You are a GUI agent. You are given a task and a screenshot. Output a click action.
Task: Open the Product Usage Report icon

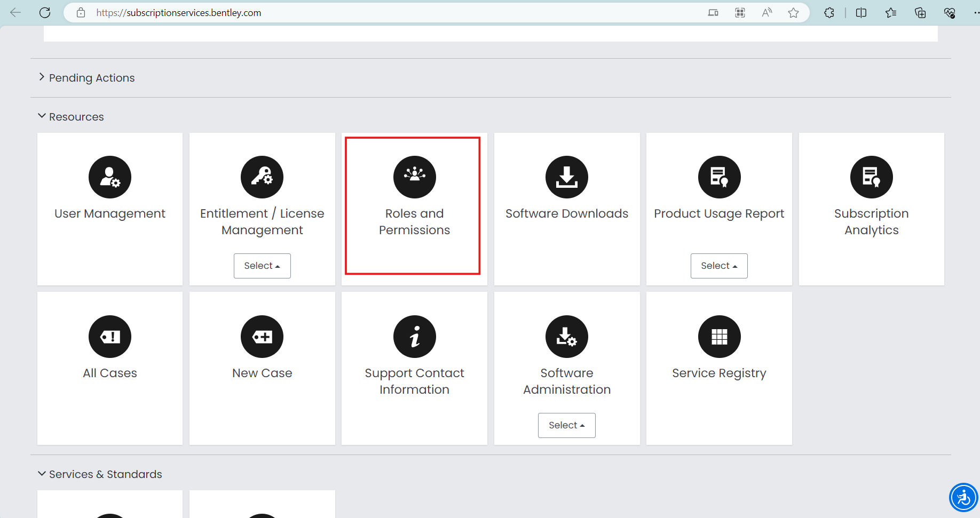pos(720,177)
